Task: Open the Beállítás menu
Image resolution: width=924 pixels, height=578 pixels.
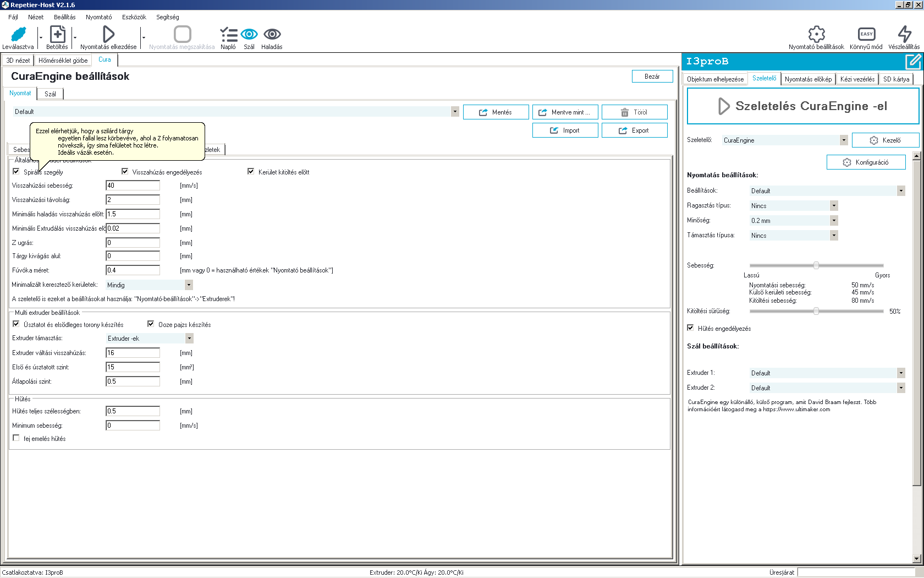Action: (65, 17)
